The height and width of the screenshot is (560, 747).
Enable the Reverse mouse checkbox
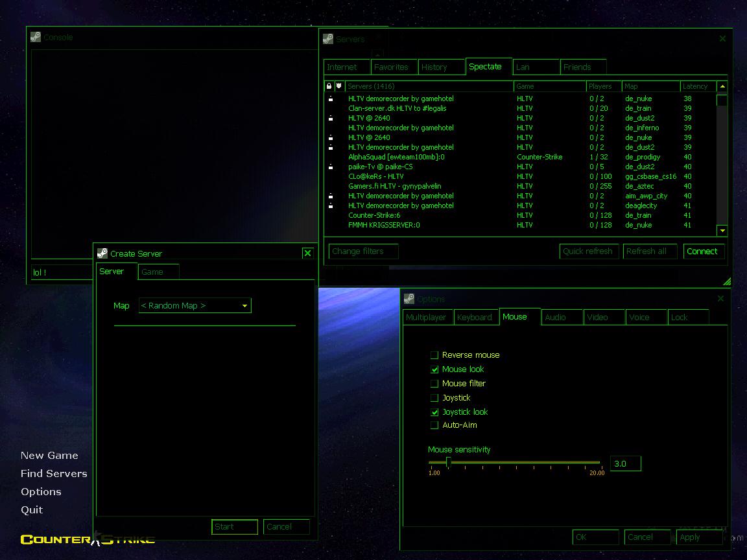tap(434, 355)
